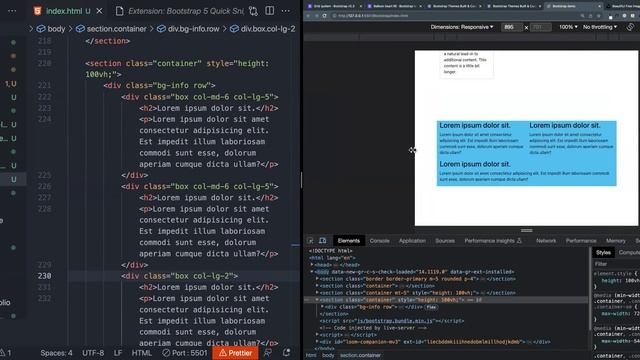The width and height of the screenshot is (640, 360).
Task: Split the VS Code editor right
Action: point(269,11)
